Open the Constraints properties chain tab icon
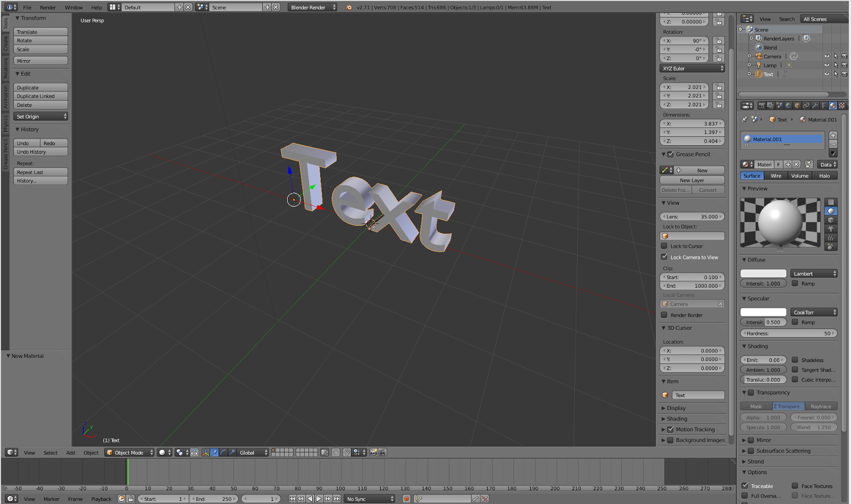 pos(806,105)
